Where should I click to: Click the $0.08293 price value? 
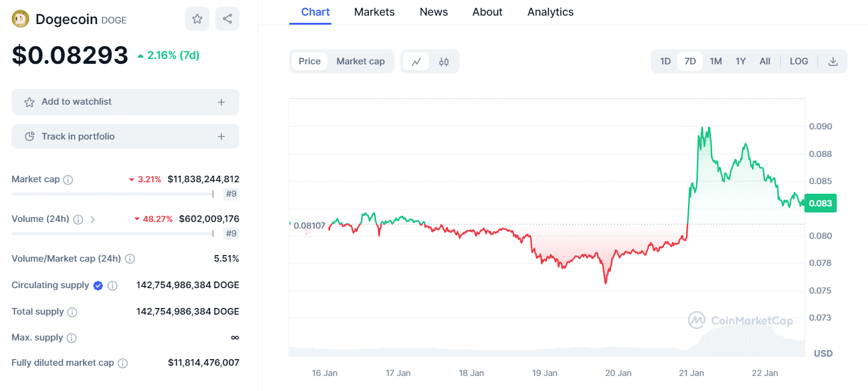coord(70,55)
